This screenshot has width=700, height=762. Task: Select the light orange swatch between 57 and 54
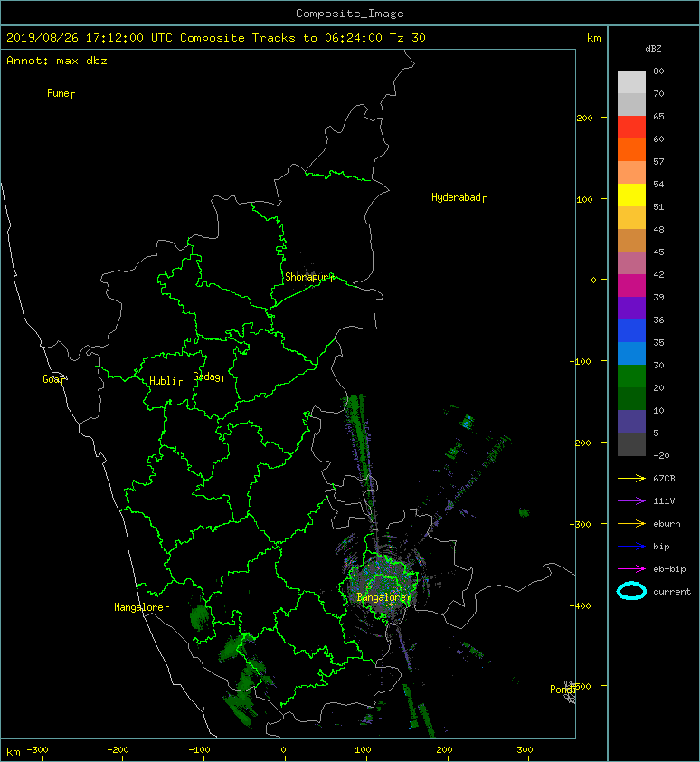tap(631, 173)
